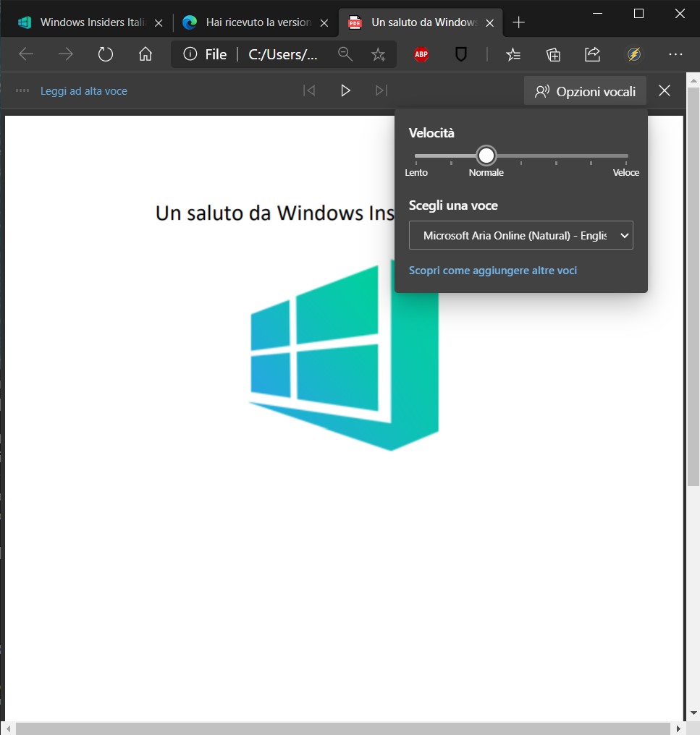
Task: Close the Un saluto da Windows PDF tab
Action: point(490,23)
